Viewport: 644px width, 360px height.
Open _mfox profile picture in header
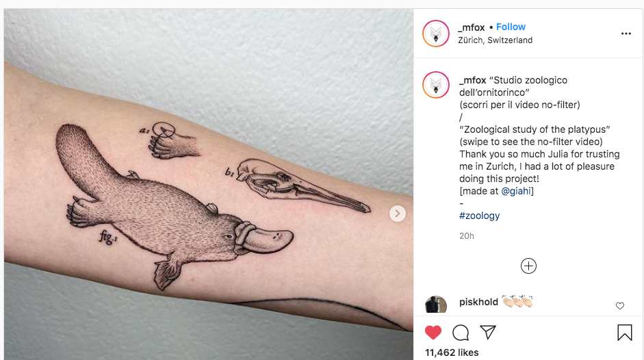point(436,34)
